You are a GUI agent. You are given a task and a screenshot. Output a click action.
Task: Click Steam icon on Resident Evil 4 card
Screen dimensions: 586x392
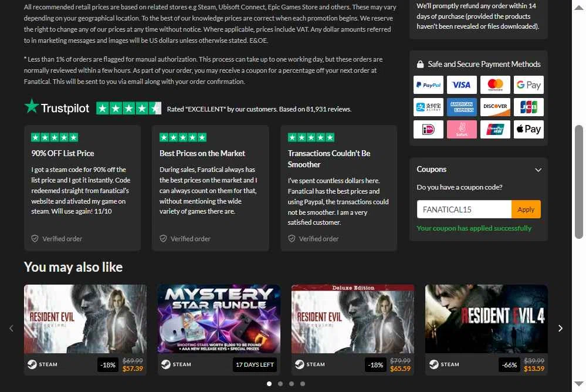[433, 364]
